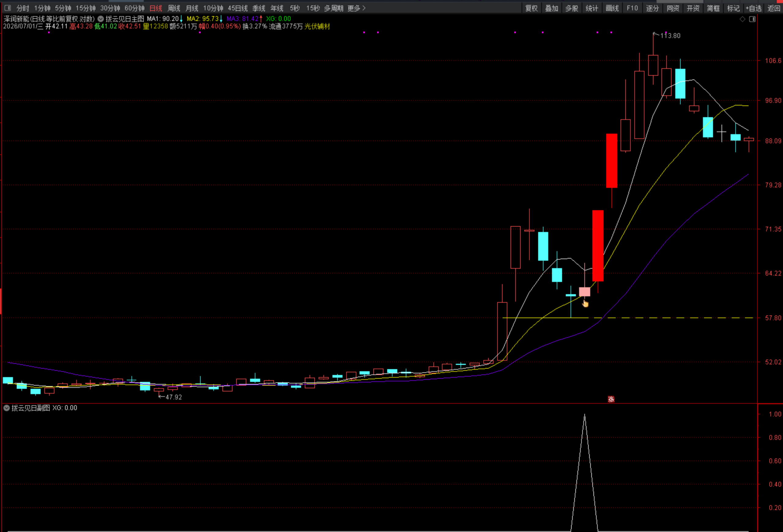
Task: Click the yellow 57.80 horizontal line
Action: (628, 318)
